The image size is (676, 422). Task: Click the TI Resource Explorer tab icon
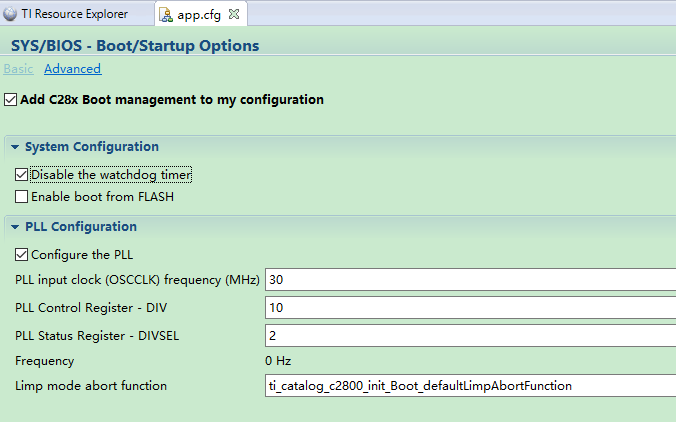point(10,14)
